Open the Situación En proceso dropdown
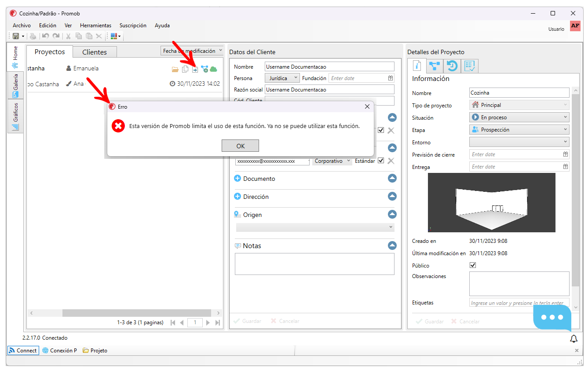 [519, 117]
